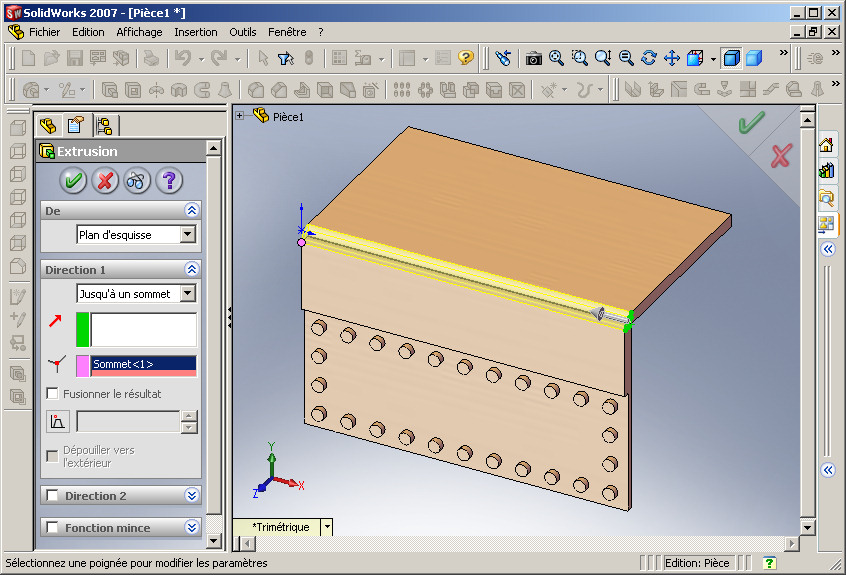Open the Design Library task pane icon
Screen dimensions: 846x575
pyautogui.click(x=827, y=171)
